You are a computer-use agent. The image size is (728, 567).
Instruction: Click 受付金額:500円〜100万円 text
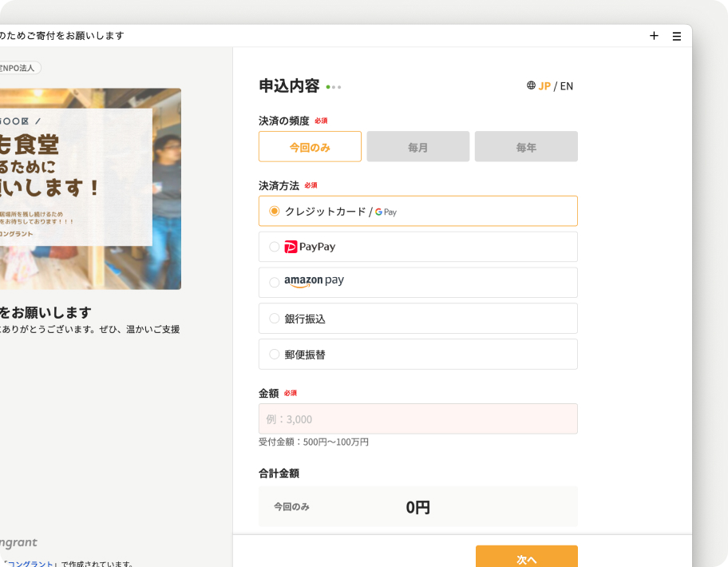click(x=314, y=442)
